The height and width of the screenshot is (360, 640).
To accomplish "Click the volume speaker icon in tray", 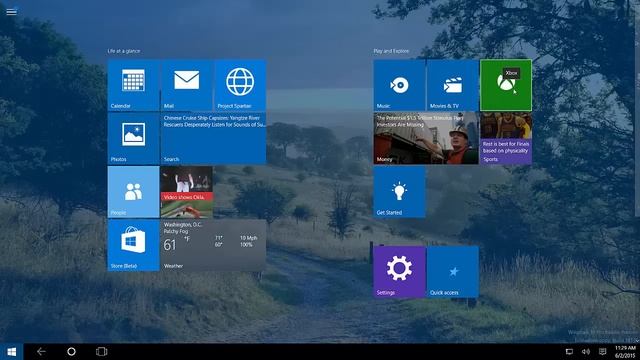I will 586,351.
